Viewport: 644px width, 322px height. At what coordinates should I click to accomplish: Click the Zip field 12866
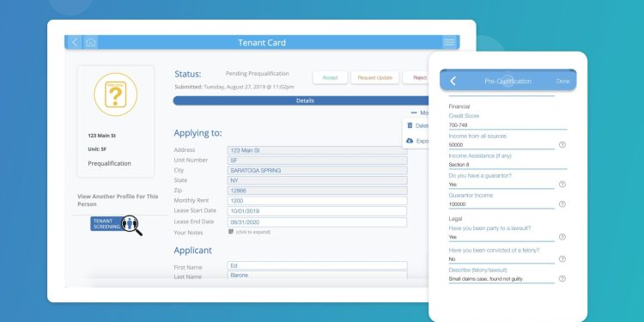tap(317, 191)
